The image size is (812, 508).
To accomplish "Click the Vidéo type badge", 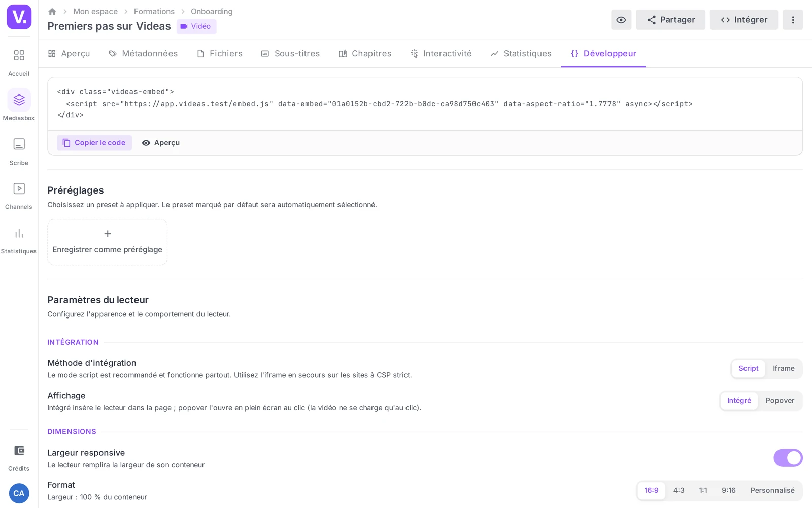I will point(196,26).
